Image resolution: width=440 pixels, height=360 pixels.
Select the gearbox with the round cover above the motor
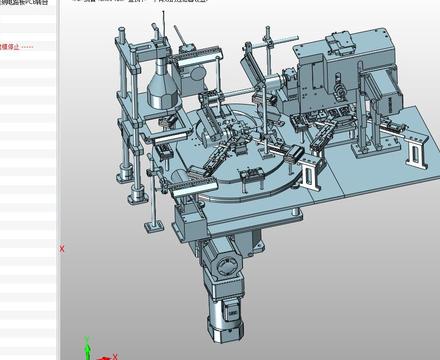point(222,263)
